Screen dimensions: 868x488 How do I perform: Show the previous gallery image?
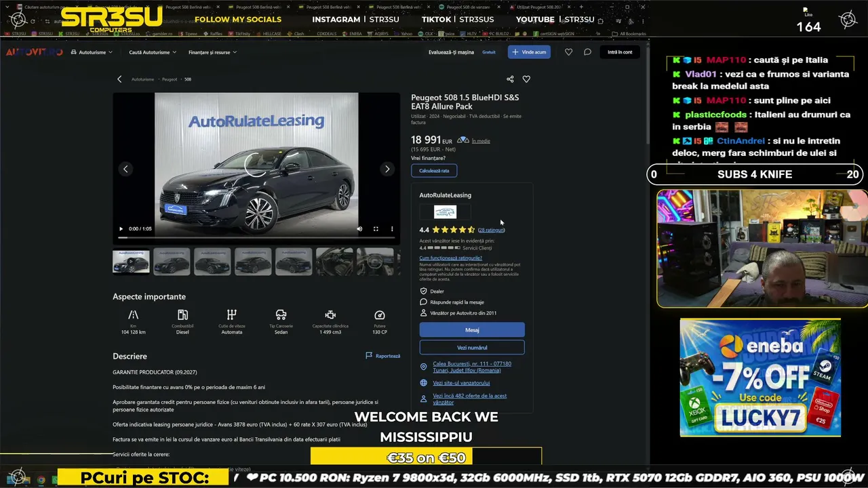coord(125,169)
